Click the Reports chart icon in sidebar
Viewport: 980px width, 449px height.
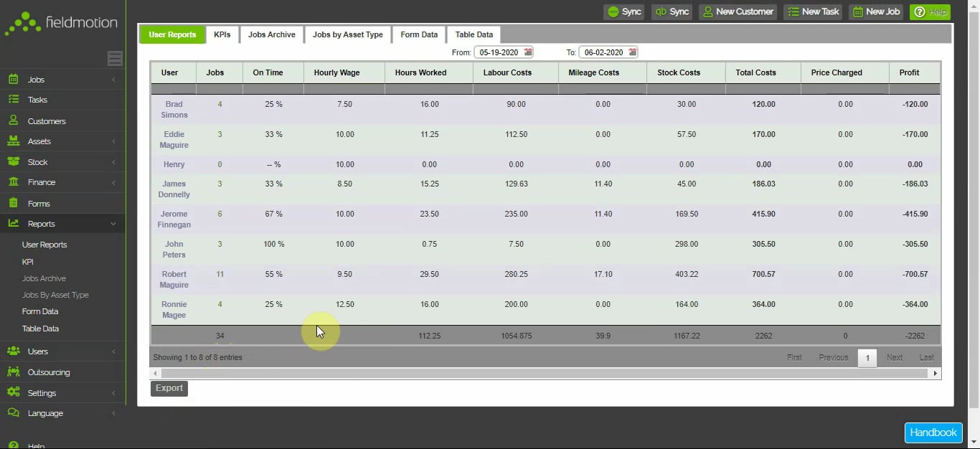(14, 223)
